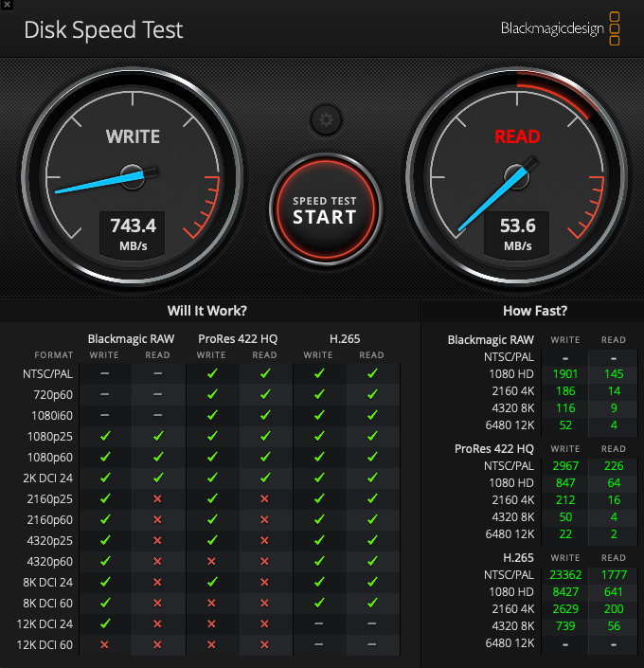
Task: Click the SPEED TEST START button
Action: coord(326,209)
